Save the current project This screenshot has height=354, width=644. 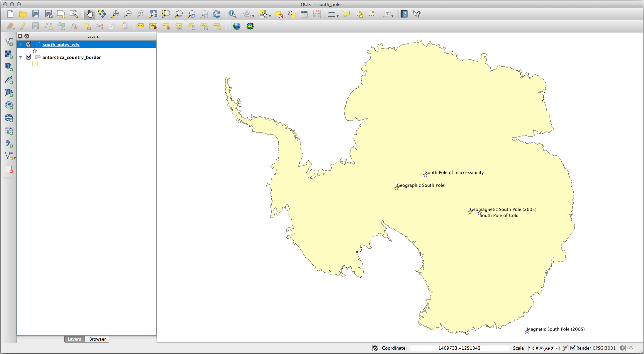click(x=36, y=14)
